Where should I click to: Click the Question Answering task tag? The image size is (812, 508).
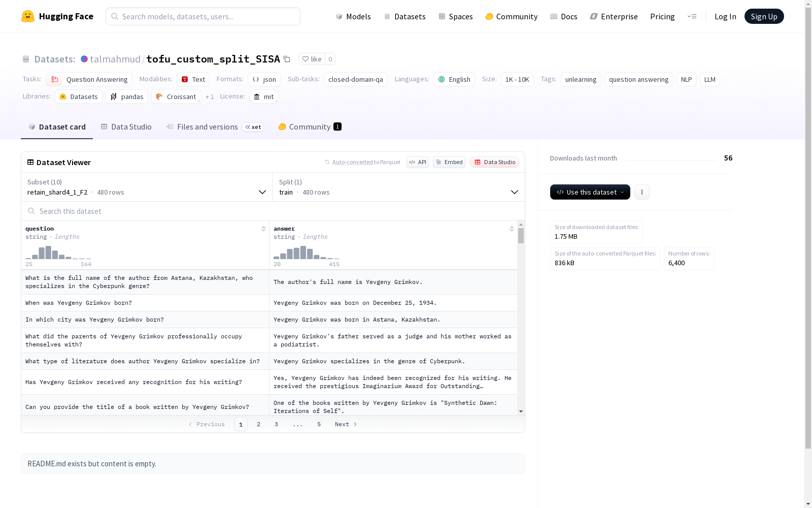pyautogui.click(x=89, y=79)
